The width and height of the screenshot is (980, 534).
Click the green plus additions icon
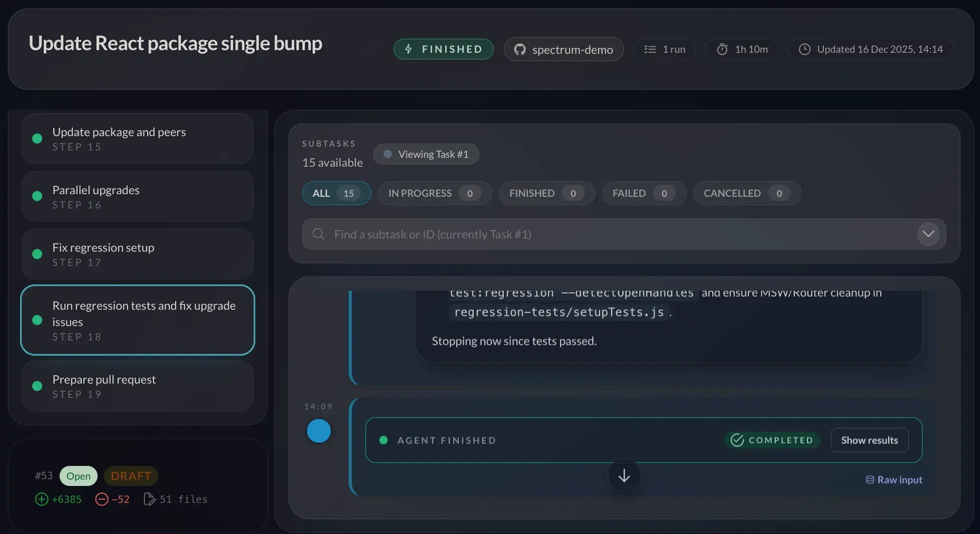click(x=42, y=499)
